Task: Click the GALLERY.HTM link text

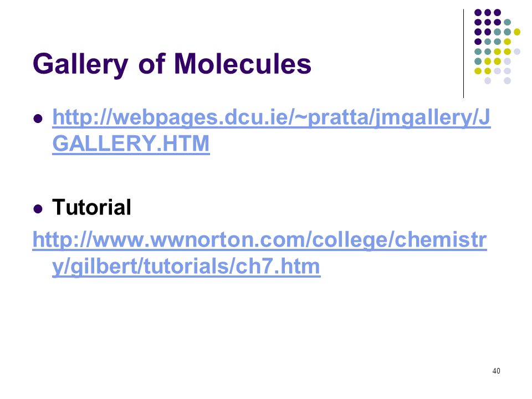Action: [x=131, y=144]
